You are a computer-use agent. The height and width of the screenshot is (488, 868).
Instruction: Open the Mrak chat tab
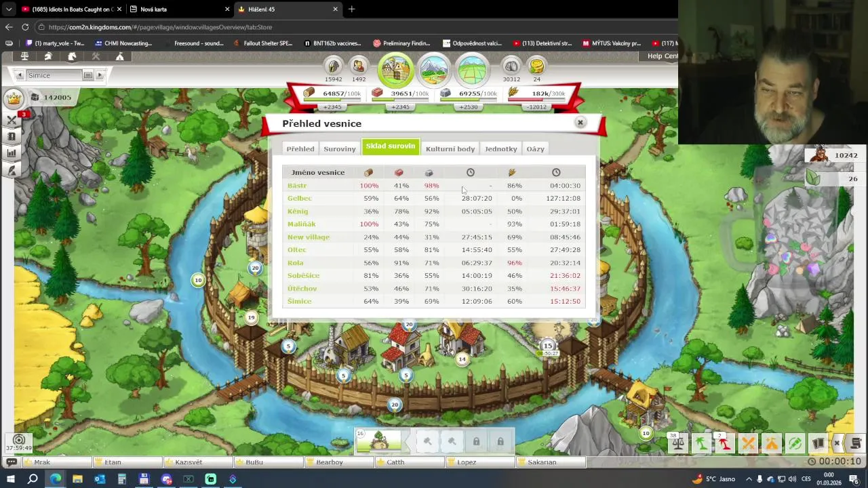point(56,462)
